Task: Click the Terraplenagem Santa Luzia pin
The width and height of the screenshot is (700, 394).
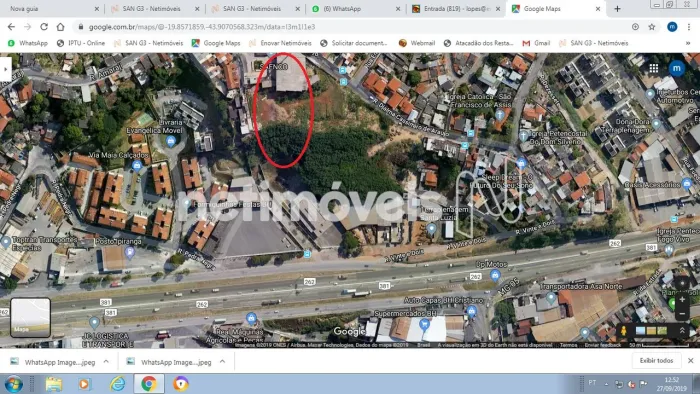Action: pyautogui.click(x=431, y=229)
